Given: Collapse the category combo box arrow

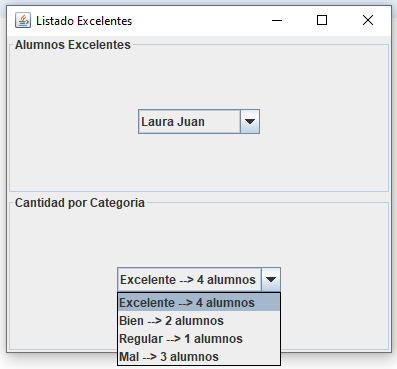Looking at the screenshot, I should (x=271, y=279).
